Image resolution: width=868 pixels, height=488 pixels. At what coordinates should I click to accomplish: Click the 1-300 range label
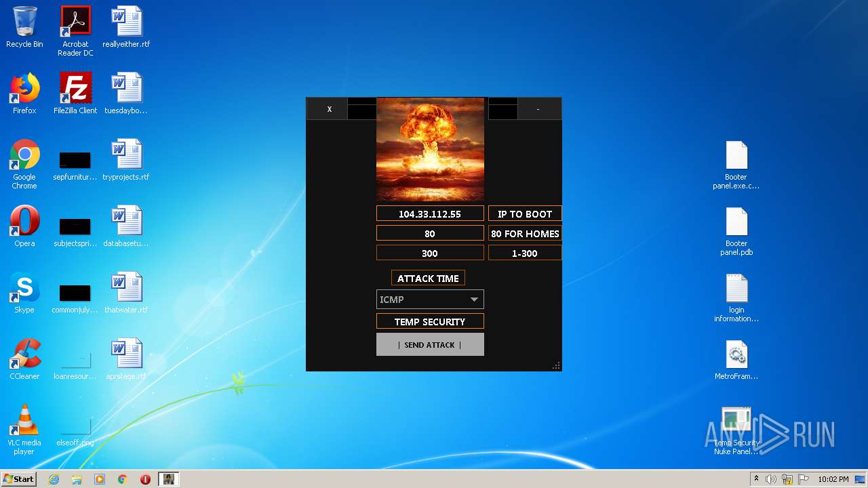(525, 253)
